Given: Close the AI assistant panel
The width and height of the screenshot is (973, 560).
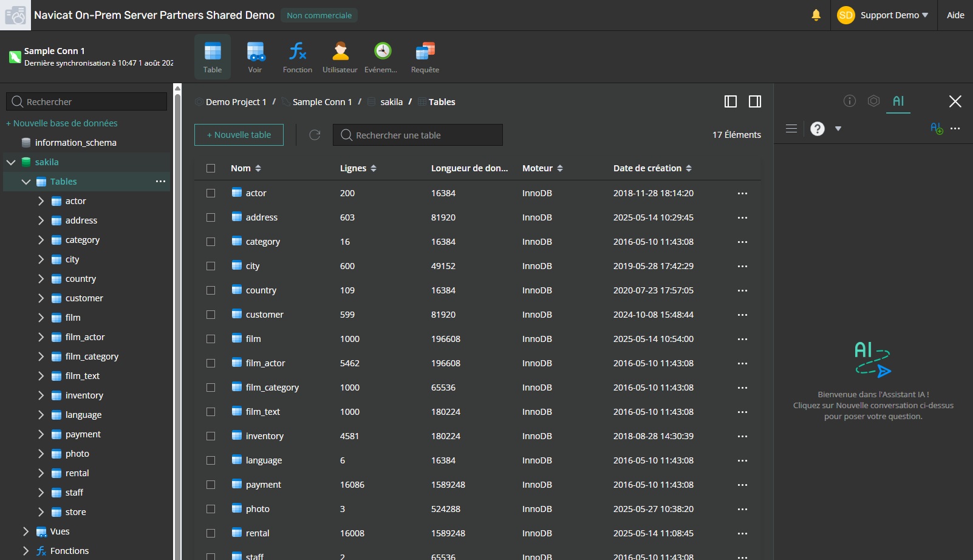Looking at the screenshot, I should tap(955, 101).
